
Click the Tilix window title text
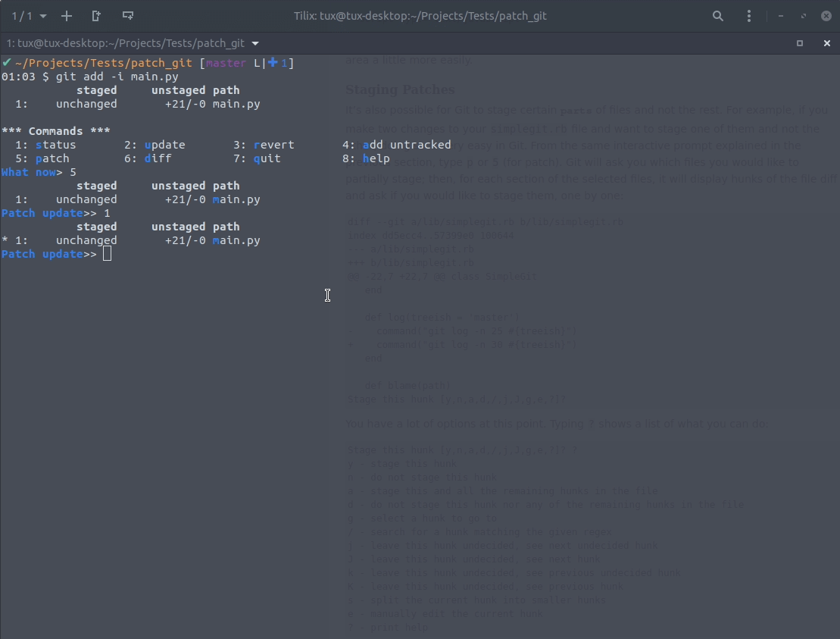point(420,16)
